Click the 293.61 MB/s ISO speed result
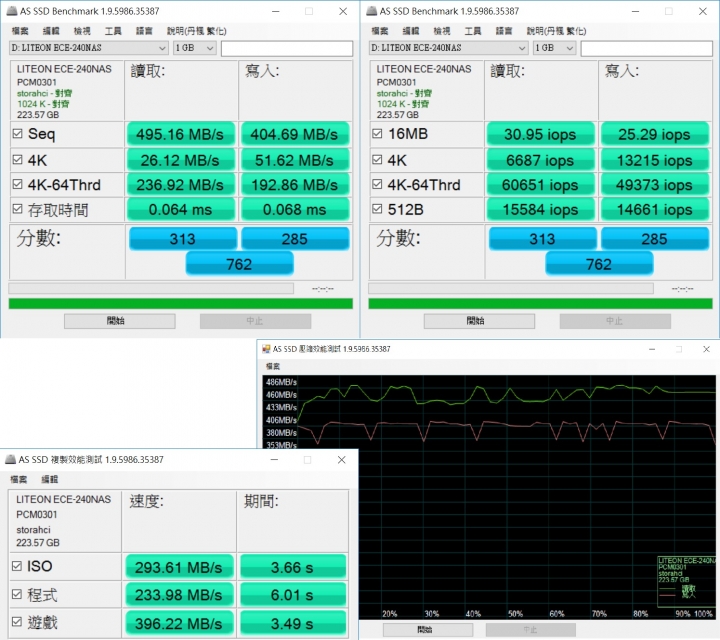Screen dimensions: 720x640 point(179,567)
